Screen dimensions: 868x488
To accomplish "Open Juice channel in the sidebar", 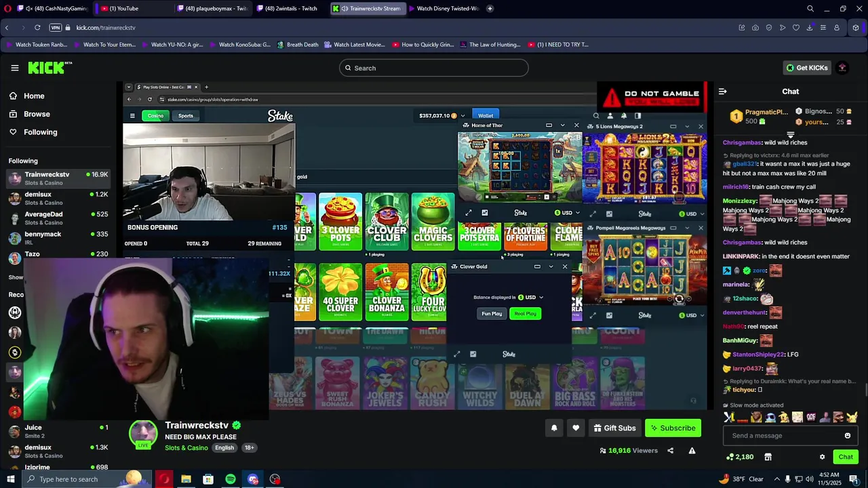I will point(58,431).
